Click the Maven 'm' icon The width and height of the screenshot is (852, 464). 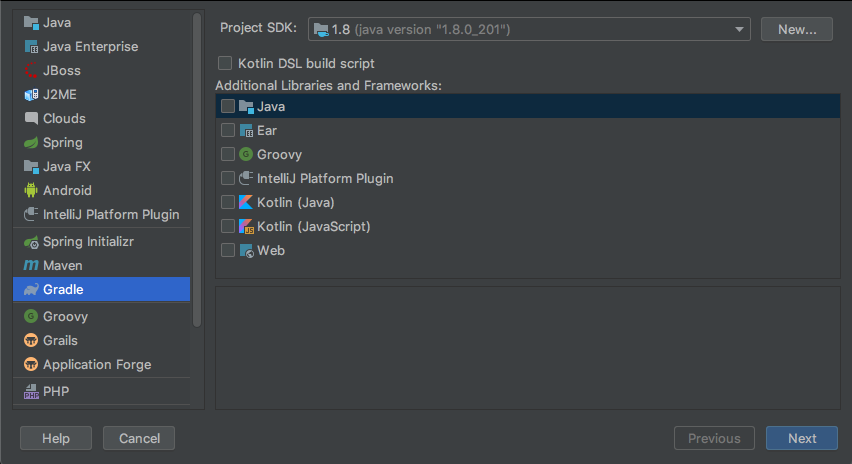(x=31, y=266)
